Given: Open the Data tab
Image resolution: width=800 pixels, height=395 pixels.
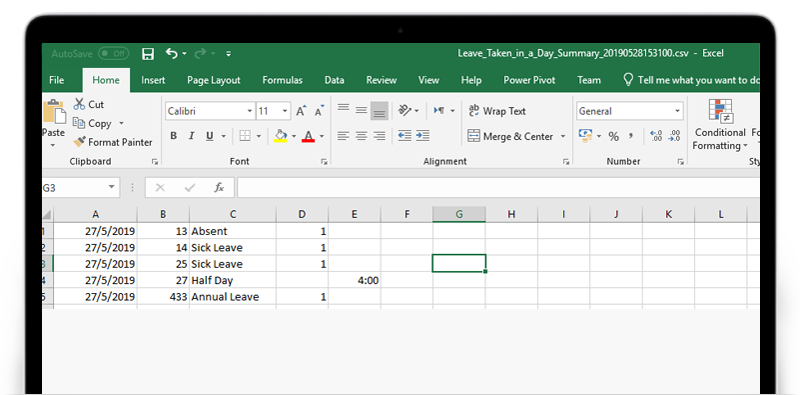Looking at the screenshot, I should 334,80.
